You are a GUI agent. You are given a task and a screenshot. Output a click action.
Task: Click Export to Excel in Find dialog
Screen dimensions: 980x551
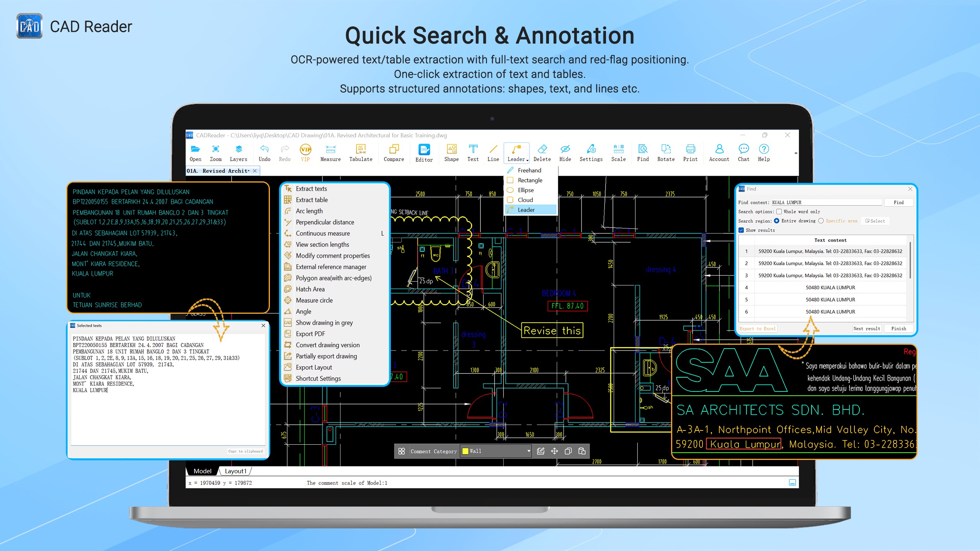[758, 329]
